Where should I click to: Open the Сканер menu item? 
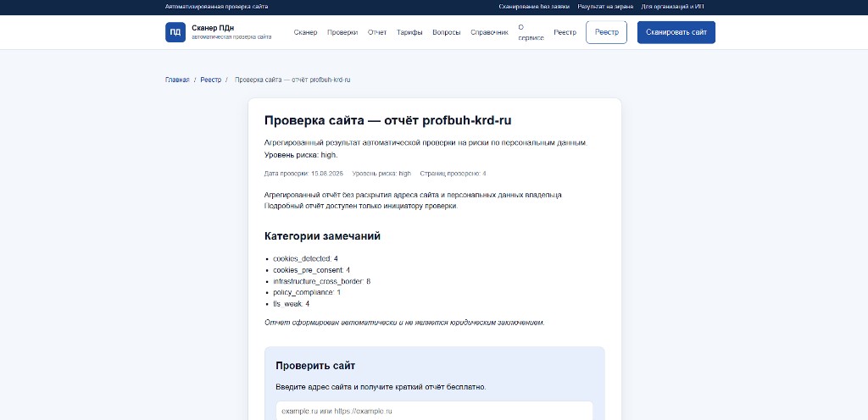[x=305, y=33]
